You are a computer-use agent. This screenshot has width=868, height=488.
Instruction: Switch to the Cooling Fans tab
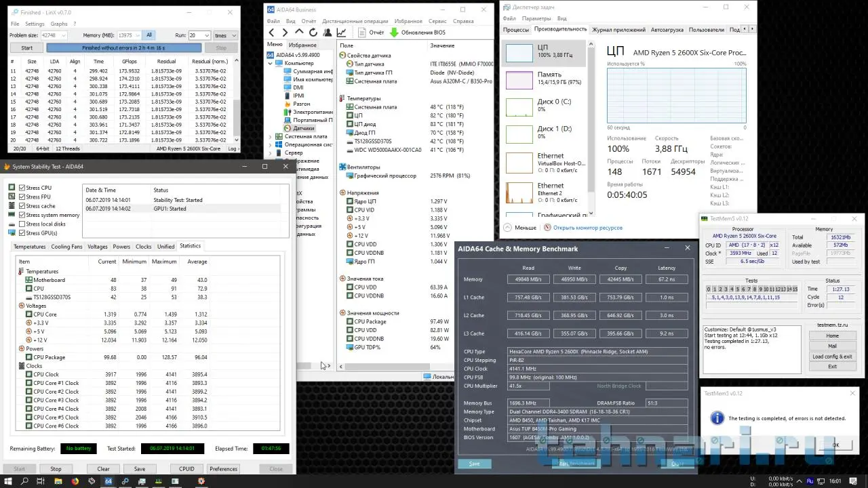pyautogui.click(x=66, y=247)
